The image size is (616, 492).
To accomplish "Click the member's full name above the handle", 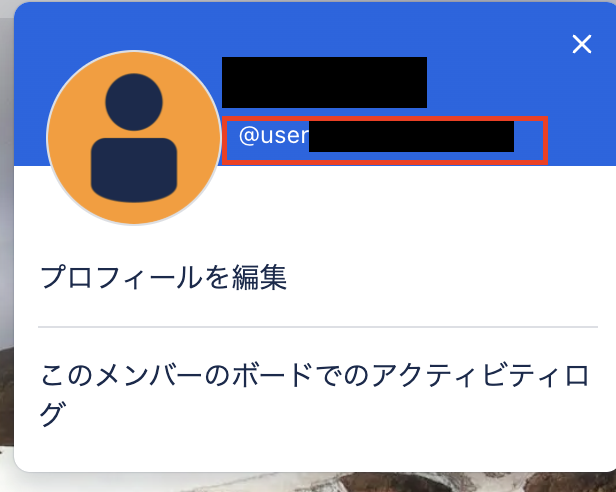I will (324, 83).
